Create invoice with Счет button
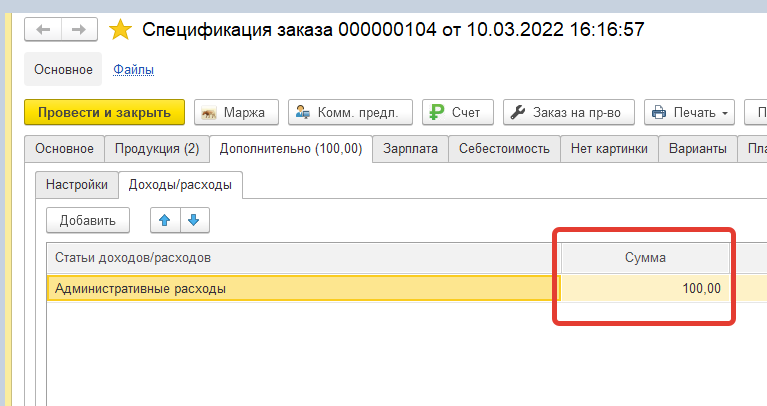 click(x=458, y=113)
